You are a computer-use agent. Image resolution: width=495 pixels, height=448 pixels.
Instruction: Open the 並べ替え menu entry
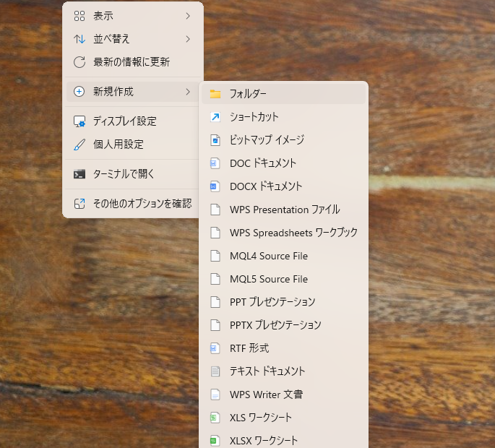(x=133, y=39)
